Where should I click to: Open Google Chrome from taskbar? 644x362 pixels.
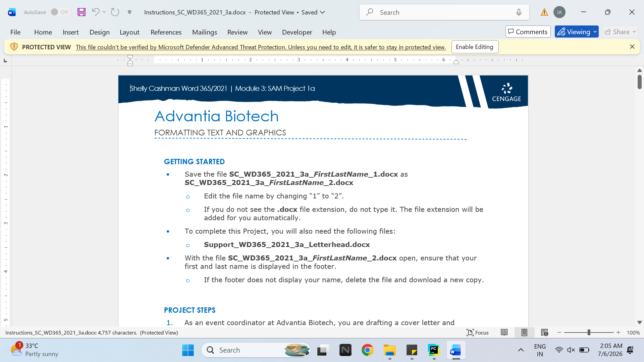[x=368, y=350]
